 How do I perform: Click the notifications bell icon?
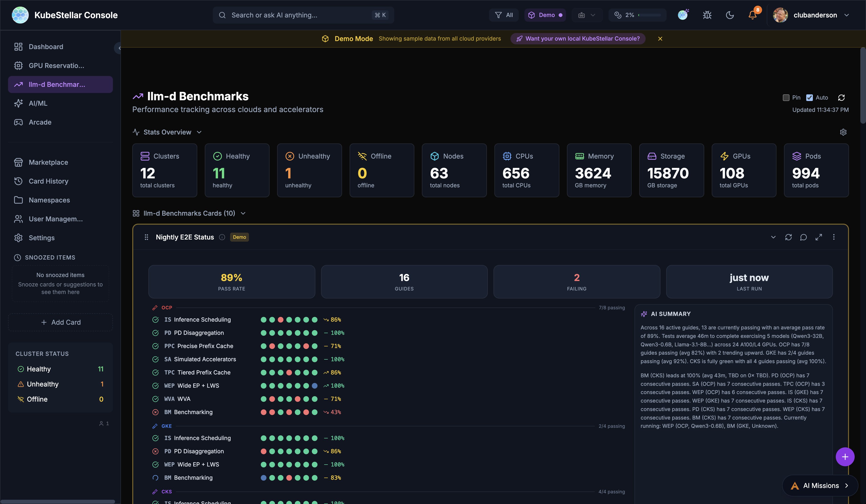point(753,15)
